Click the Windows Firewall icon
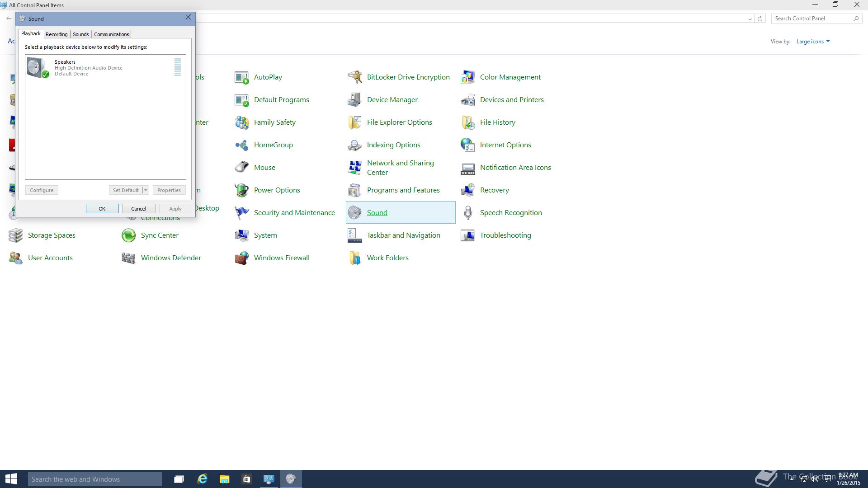This screenshot has height=488, width=868. [x=242, y=258]
